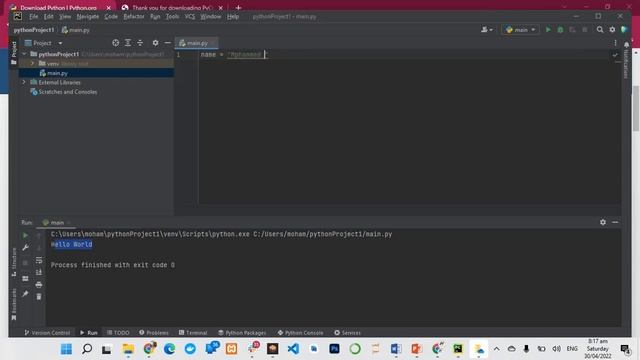Open the TODO tool window
Screen dimensions: 640x360
pos(118,333)
